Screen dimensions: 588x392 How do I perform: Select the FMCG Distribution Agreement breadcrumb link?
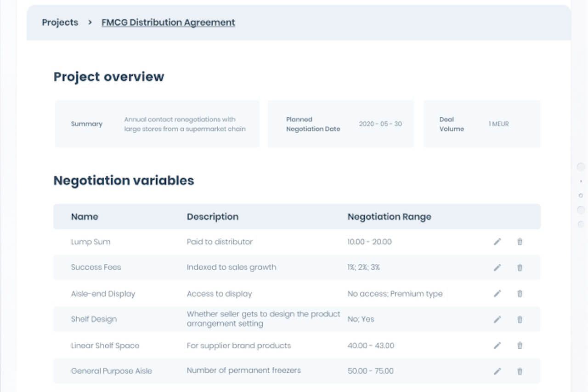coord(168,22)
